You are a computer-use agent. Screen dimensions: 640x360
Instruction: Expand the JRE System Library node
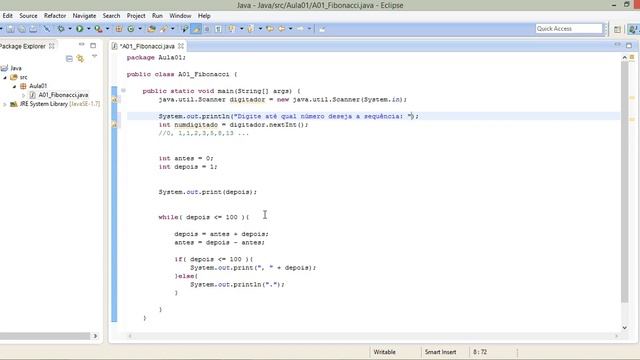tap(5, 104)
